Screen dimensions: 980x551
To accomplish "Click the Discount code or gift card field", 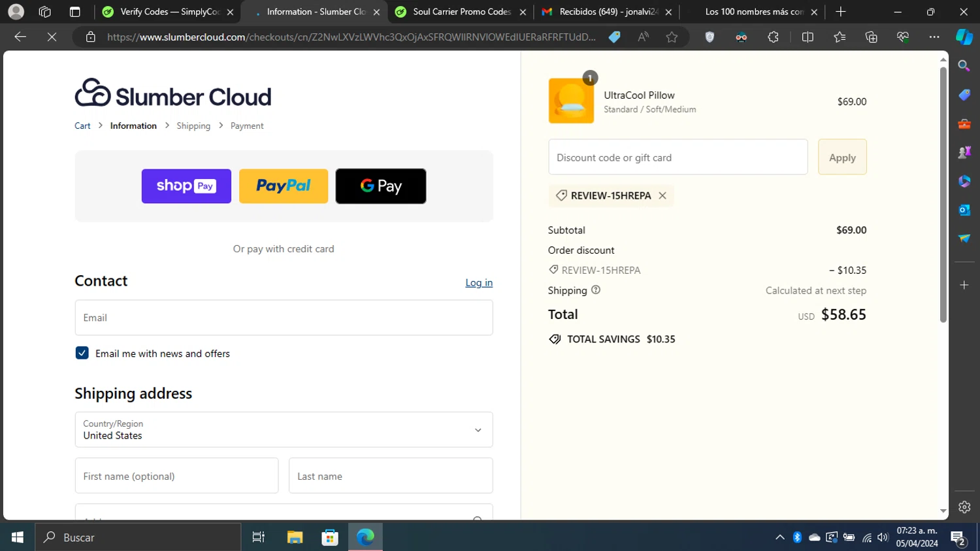I will (678, 157).
